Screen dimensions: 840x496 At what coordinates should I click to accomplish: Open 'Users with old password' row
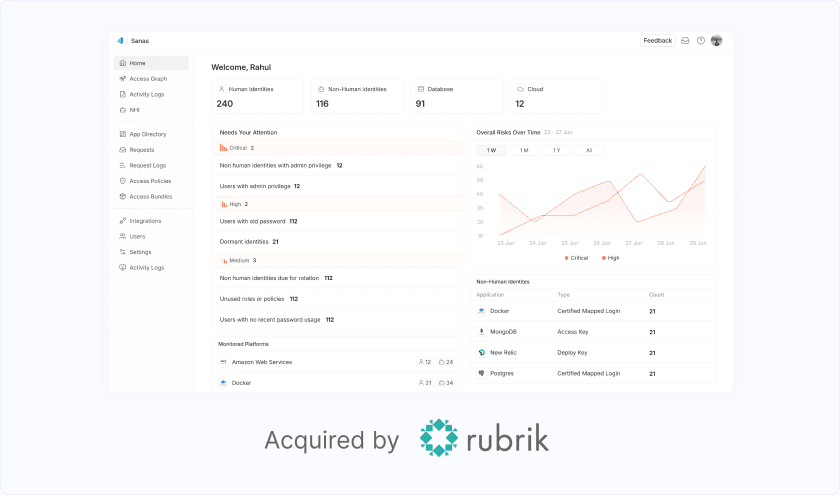[x=337, y=221]
